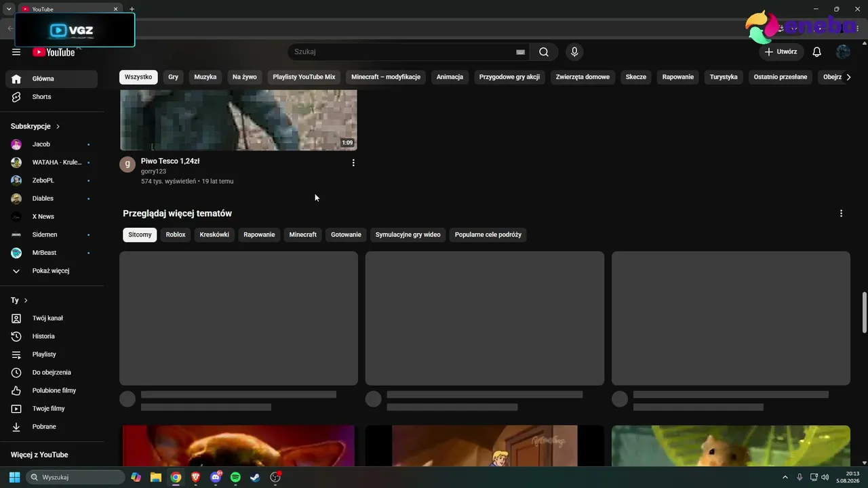
Task: Open the ZeboPL channel avatar
Action: click(x=16, y=180)
